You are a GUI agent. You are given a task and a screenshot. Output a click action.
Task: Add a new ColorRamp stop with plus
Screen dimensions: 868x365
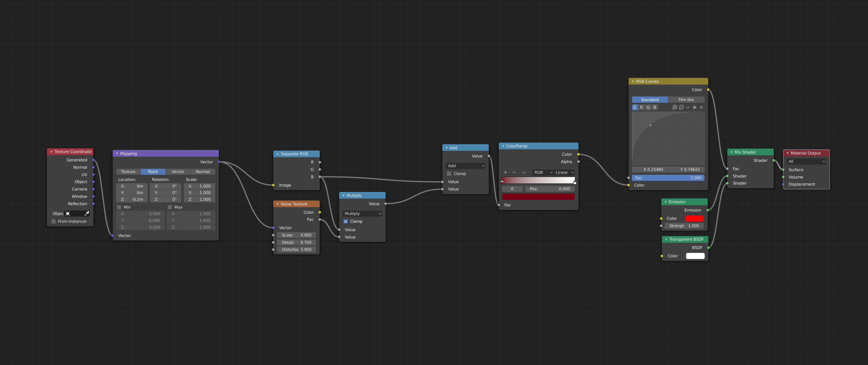[505, 172]
